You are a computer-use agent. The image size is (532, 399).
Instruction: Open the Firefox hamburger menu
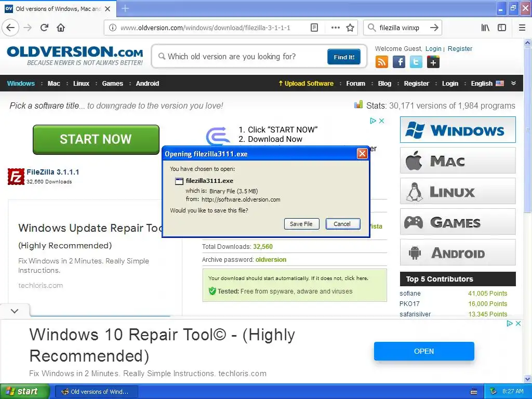coord(522,28)
